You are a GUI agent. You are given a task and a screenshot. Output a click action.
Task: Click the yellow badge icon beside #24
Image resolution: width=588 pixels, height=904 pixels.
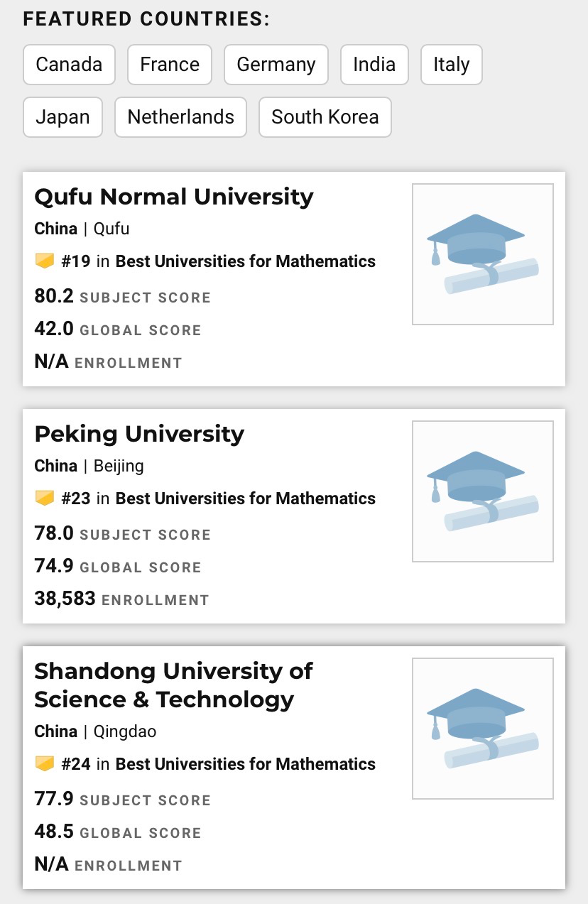pyautogui.click(x=45, y=764)
